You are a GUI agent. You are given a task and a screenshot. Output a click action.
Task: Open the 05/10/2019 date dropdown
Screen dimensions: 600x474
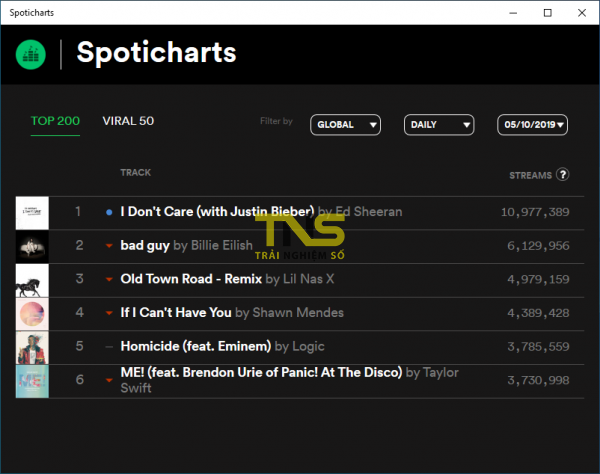[533, 125]
